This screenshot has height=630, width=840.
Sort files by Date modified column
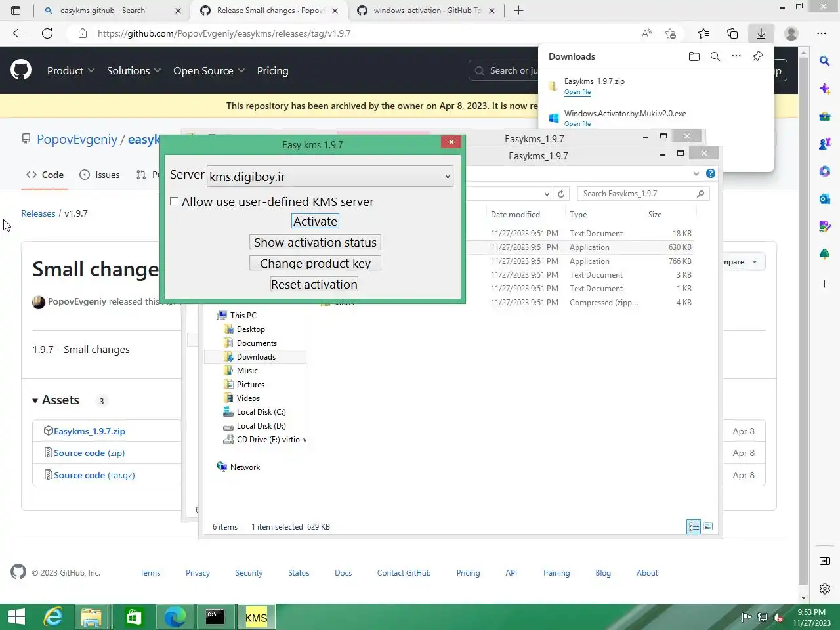coord(515,215)
